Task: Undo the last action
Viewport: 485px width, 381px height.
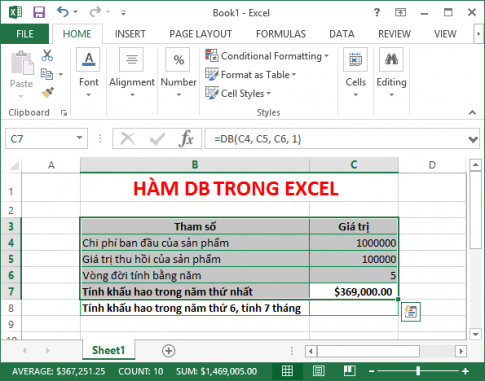Action: [62, 12]
